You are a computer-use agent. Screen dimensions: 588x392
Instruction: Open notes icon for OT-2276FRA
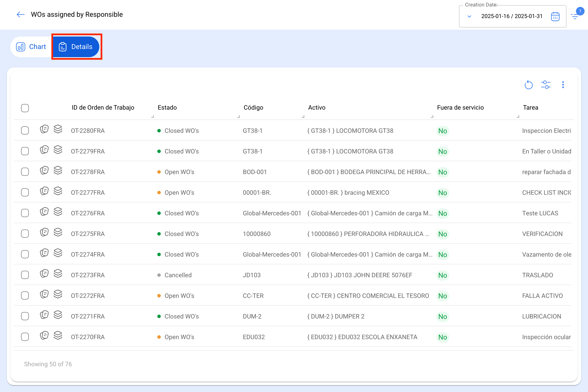[x=44, y=212]
